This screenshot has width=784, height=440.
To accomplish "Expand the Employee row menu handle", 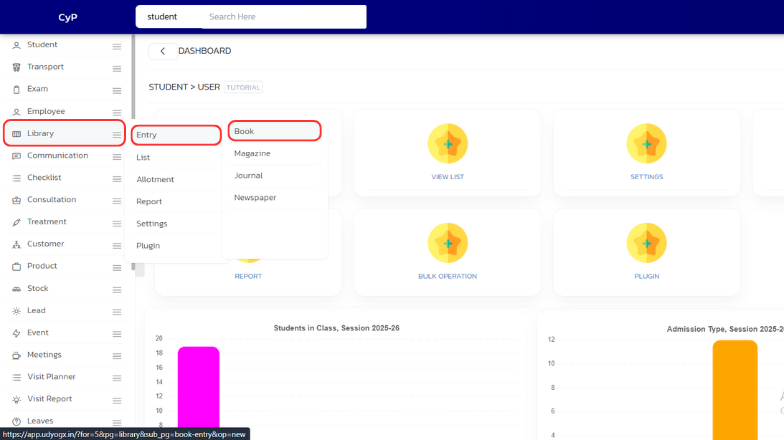I will tap(117, 112).
